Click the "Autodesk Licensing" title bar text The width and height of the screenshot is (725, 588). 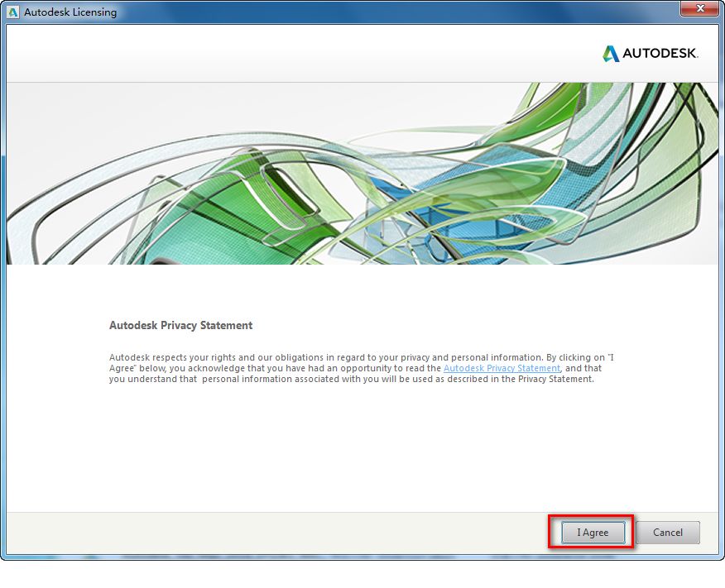tap(70, 12)
